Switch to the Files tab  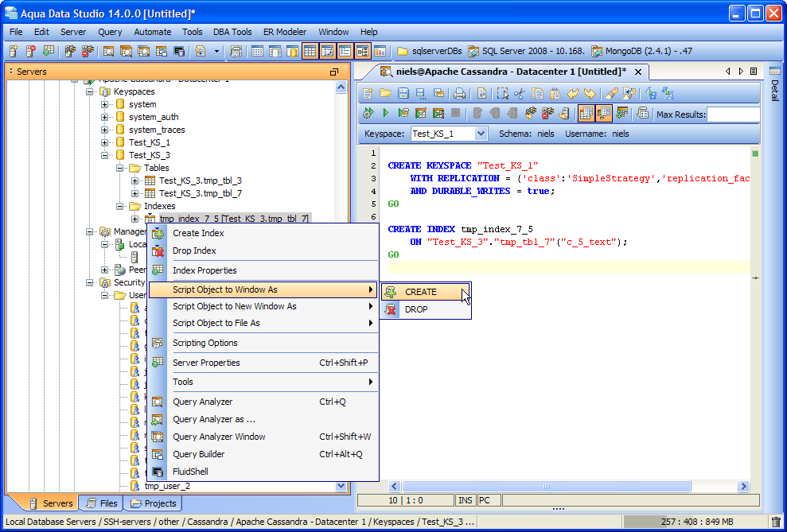point(102,503)
